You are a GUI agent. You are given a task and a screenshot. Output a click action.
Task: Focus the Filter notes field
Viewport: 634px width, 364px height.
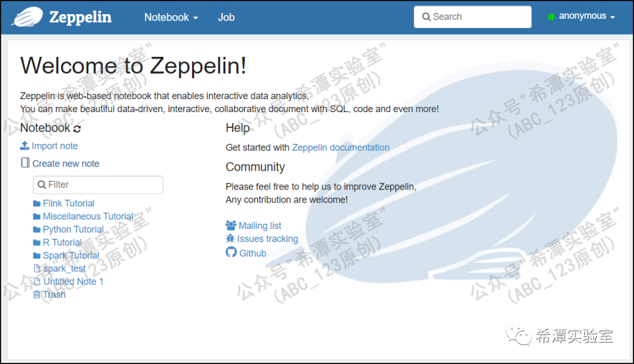point(98,185)
